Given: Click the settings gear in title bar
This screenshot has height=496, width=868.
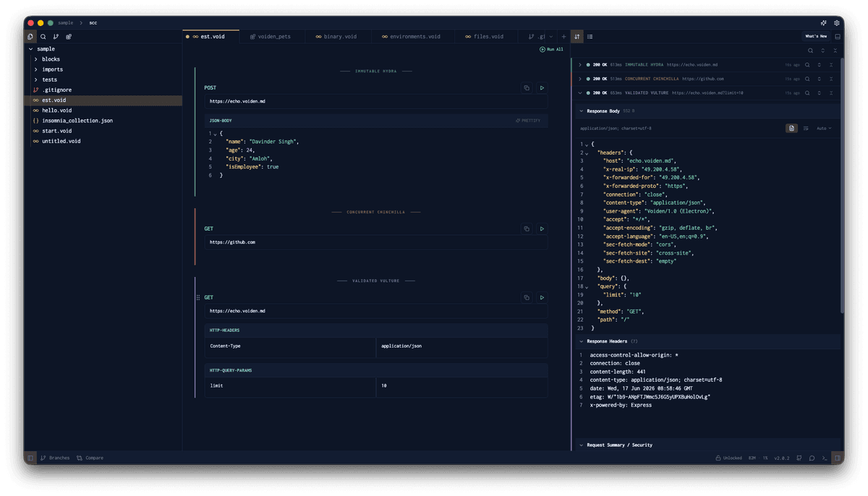Looking at the screenshot, I should click(x=837, y=22).
